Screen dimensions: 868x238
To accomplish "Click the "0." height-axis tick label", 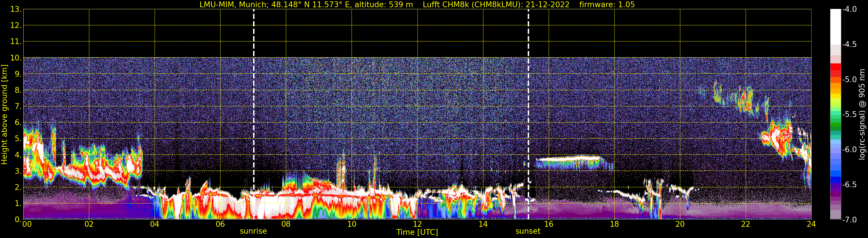I will click(18, 220).
